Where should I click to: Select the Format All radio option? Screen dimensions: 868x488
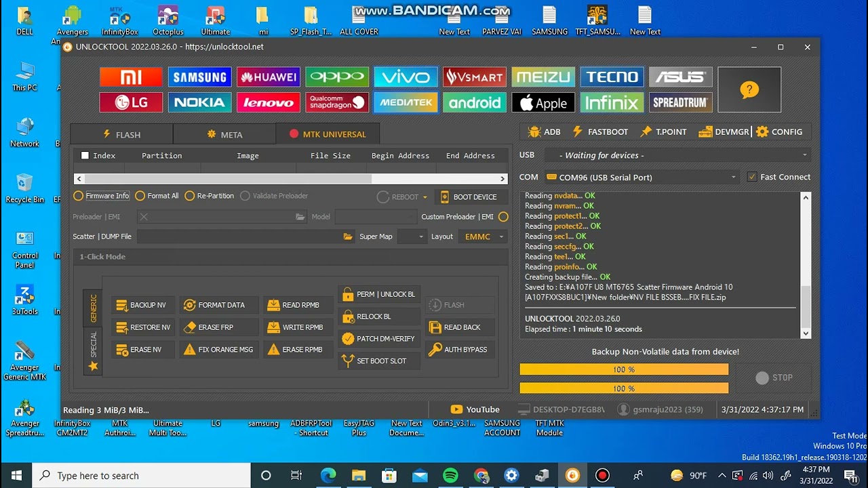click(x=157, y=196)
